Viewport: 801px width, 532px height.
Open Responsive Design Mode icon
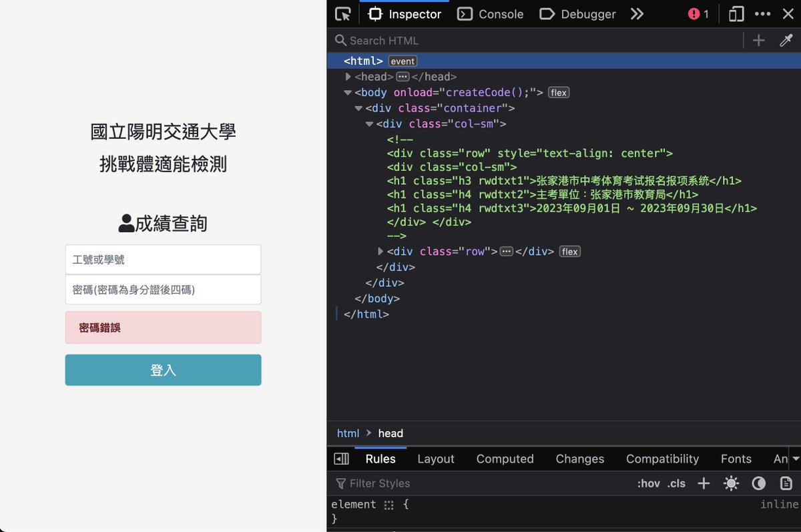pyautogui.click(x=736, y=14)
